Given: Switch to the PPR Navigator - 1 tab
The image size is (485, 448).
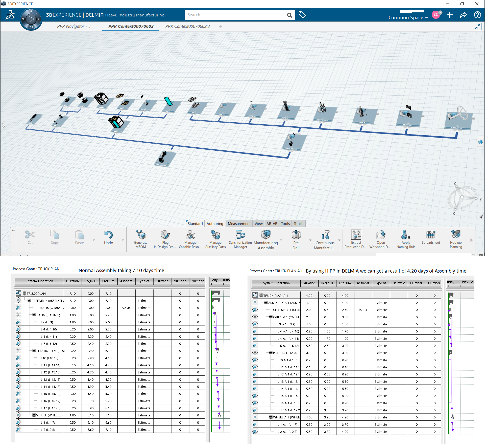Looking at the screenshot, I should (74, 26).
